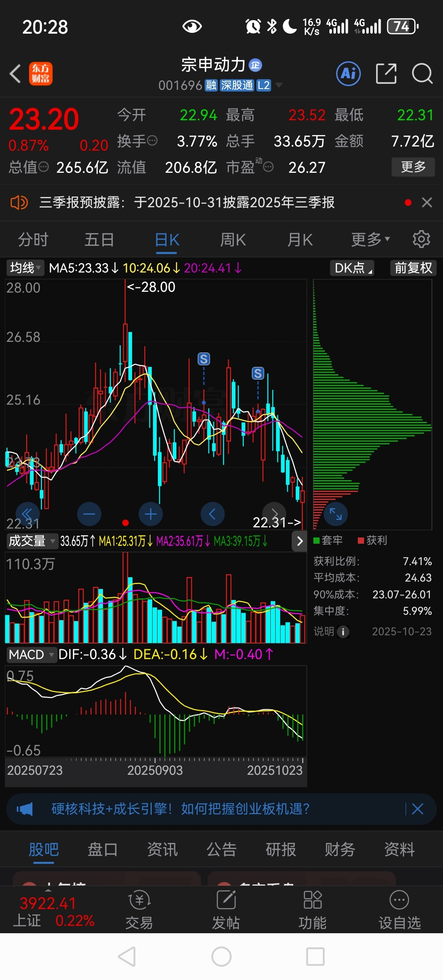This screenshot has width=443, height=980.
Task: Expand the 更多 period dropdown
Action: 370,239
